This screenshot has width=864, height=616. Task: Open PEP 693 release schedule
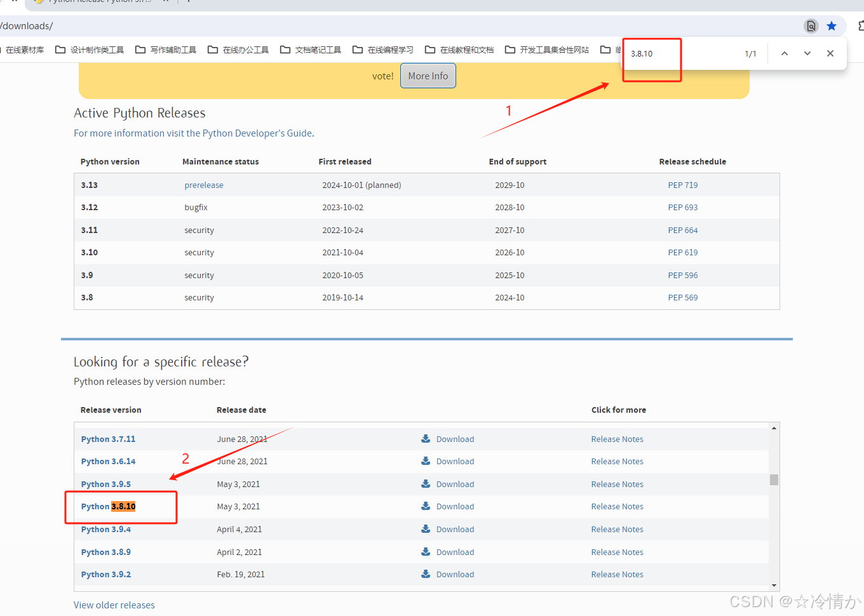pos(683,208)
